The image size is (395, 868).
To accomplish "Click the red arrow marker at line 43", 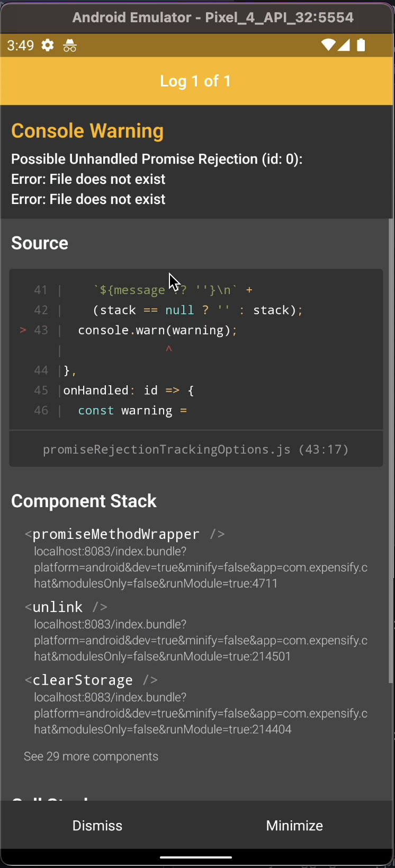I will tap(22, 330).
